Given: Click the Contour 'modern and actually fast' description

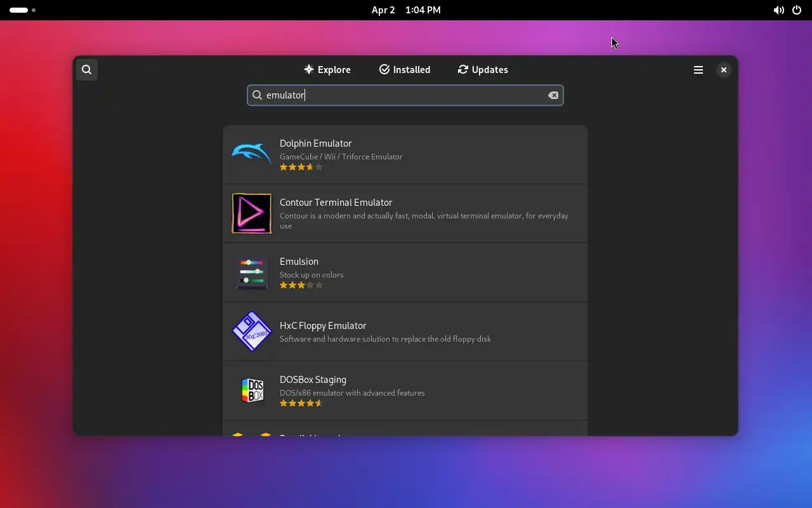Looking at the screenshot, I should 424,221.
